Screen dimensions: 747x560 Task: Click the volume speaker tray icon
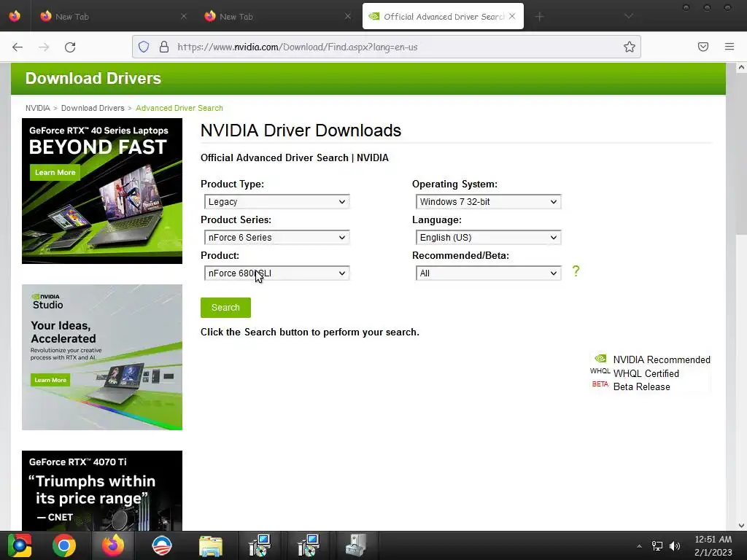tap(675, 546)
